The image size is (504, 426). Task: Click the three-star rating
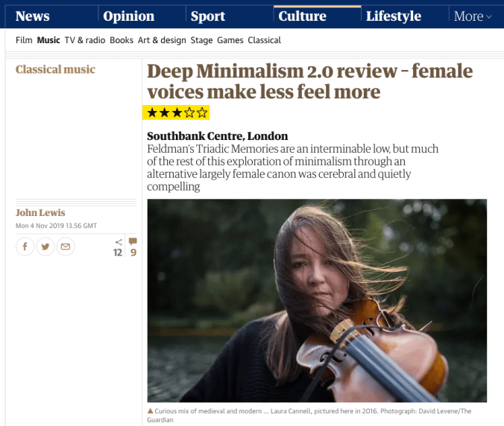coord(177,113)
